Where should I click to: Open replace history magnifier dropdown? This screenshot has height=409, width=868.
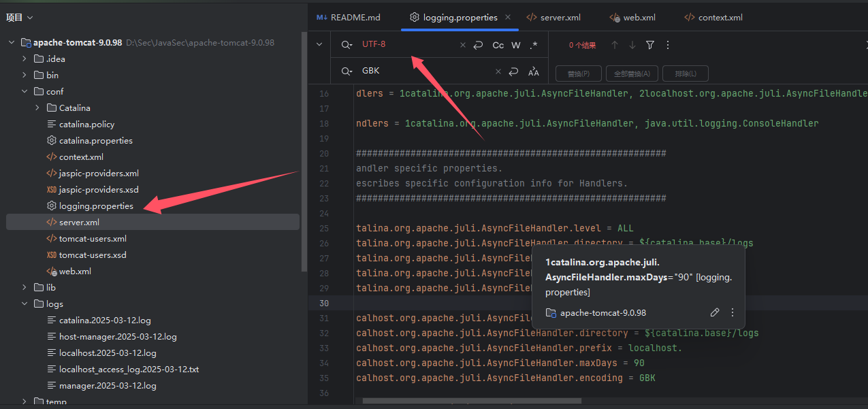347,71
